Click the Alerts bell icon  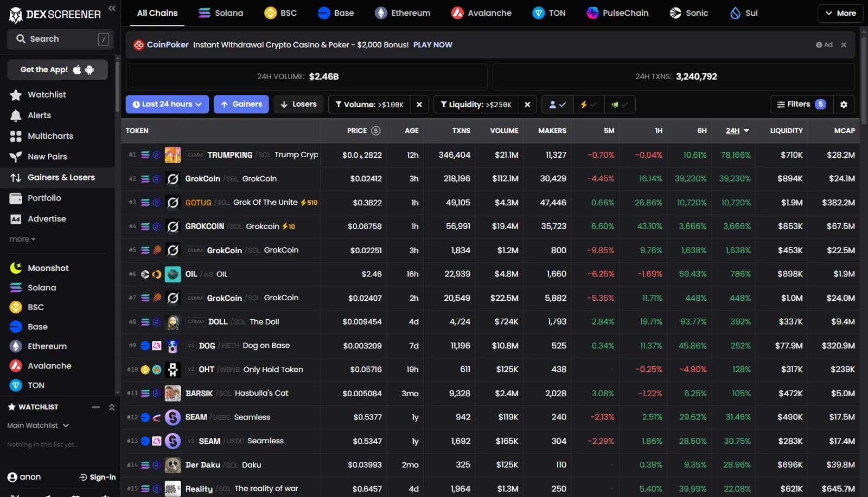click(x=16, y=115)
